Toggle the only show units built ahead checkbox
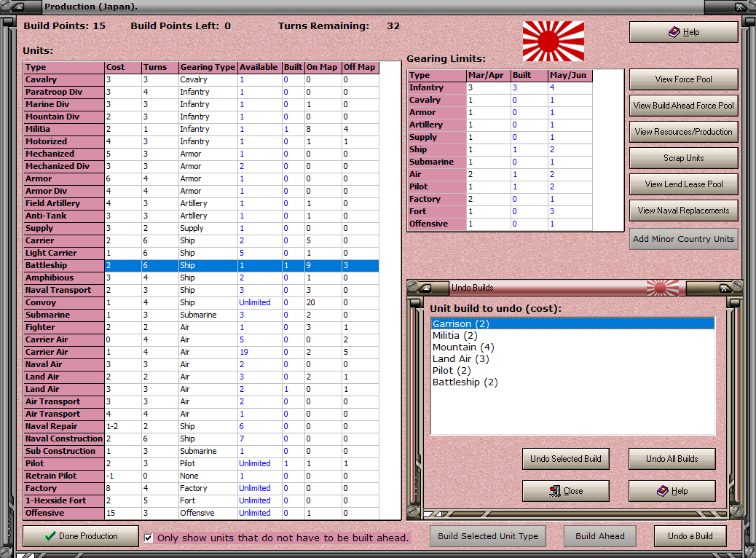 (149, 538)
